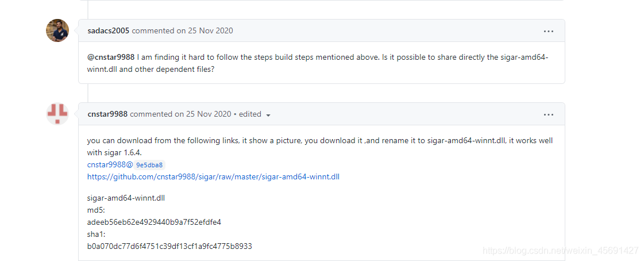
Task: Open the 9e5dba8 commit hash
Action: pos(149,165)
